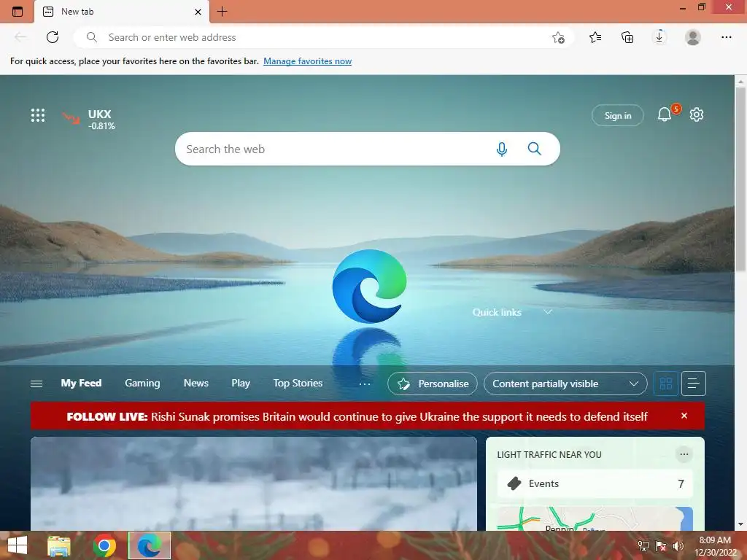Click the back arrow button
This screenshot has height=560, width=747.
[20, 37]
